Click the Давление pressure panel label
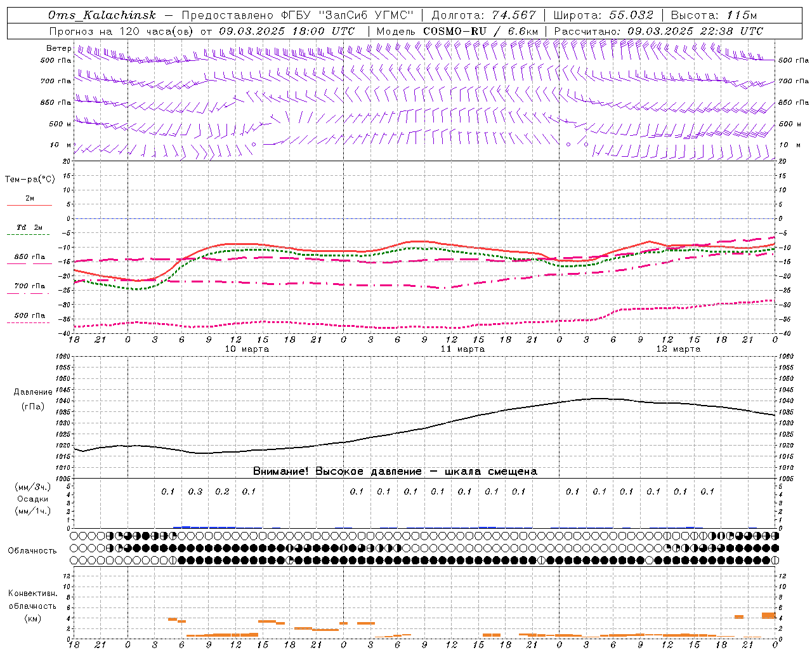 pyautogui.click(x=33, y=392)
